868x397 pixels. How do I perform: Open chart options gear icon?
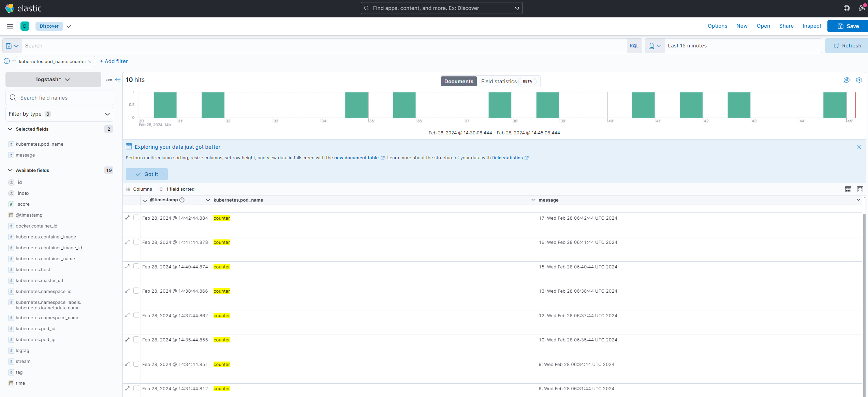point(858,80)
